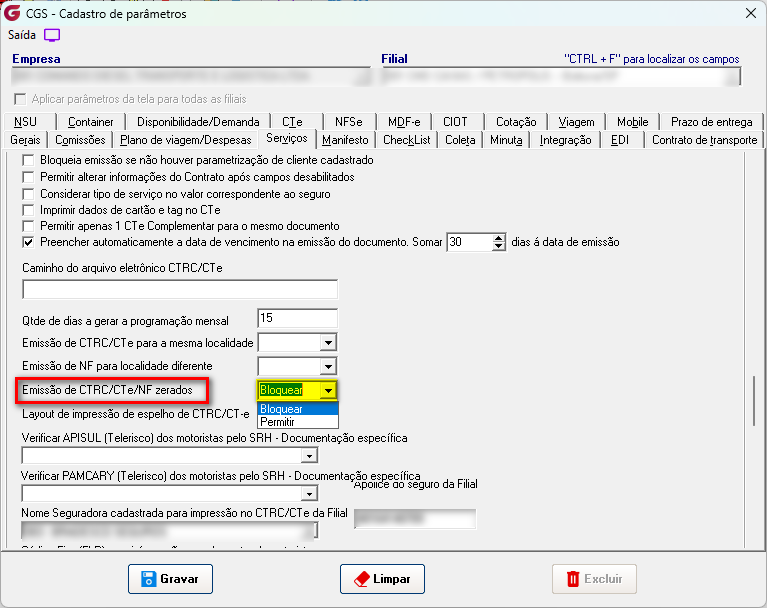Enable 'Imprimir dados de cartão e tag no CTe'

[28, 210]
